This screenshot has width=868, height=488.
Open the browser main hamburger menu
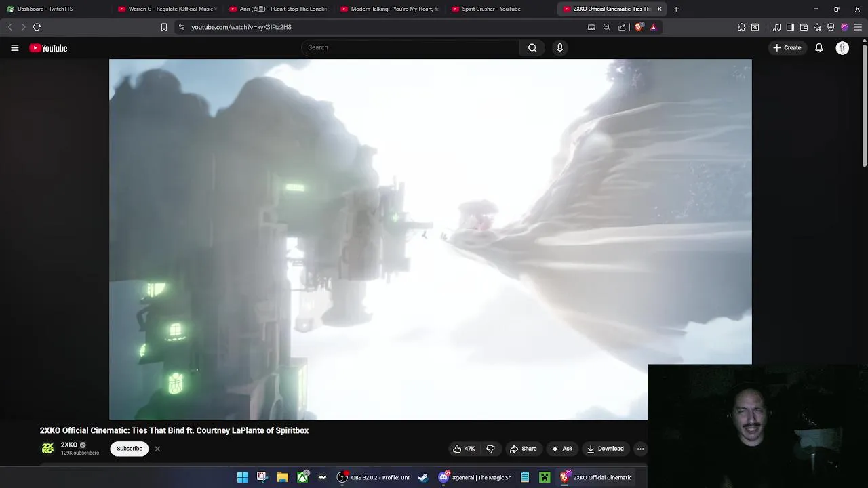click(858, 27)
